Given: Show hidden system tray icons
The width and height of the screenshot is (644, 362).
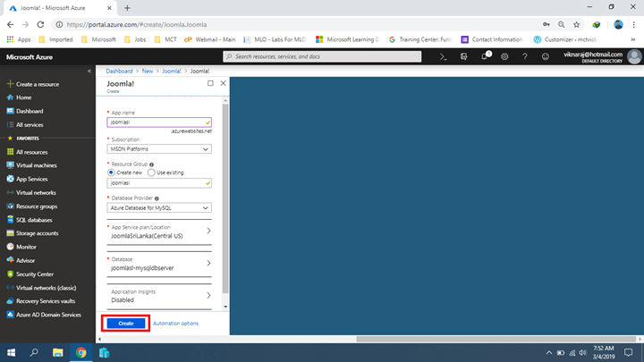Looking at the screenshot, I should pos(548,352).
